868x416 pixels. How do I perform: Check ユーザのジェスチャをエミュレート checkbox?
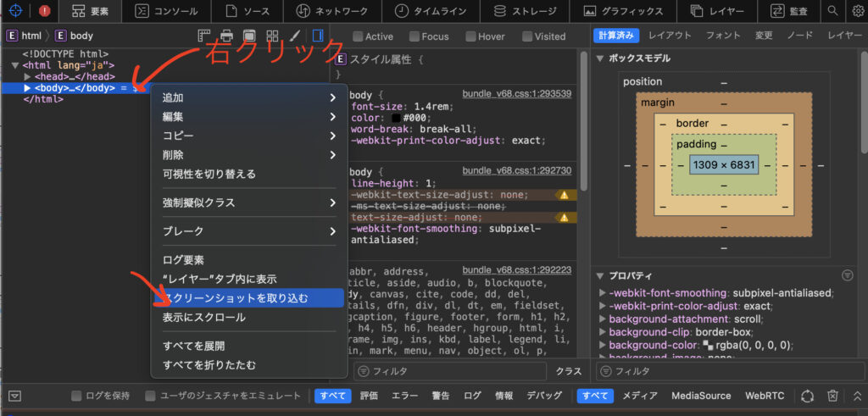[150, 396]
